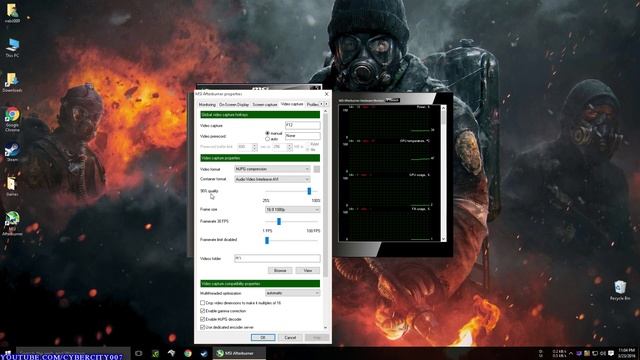The height and width of the screenshot is (360, 640).
Task: Click the Framerate limit slider handle
Action: [x=267, y=240]
